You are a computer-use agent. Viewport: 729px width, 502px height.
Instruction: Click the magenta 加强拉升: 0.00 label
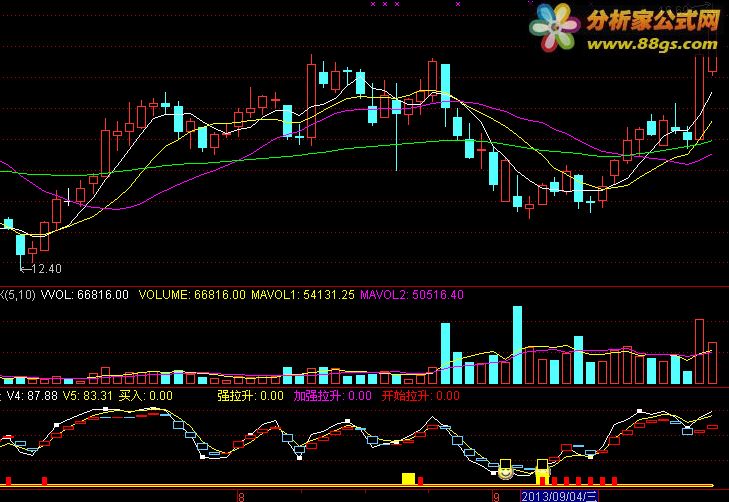tap(332, 396)
